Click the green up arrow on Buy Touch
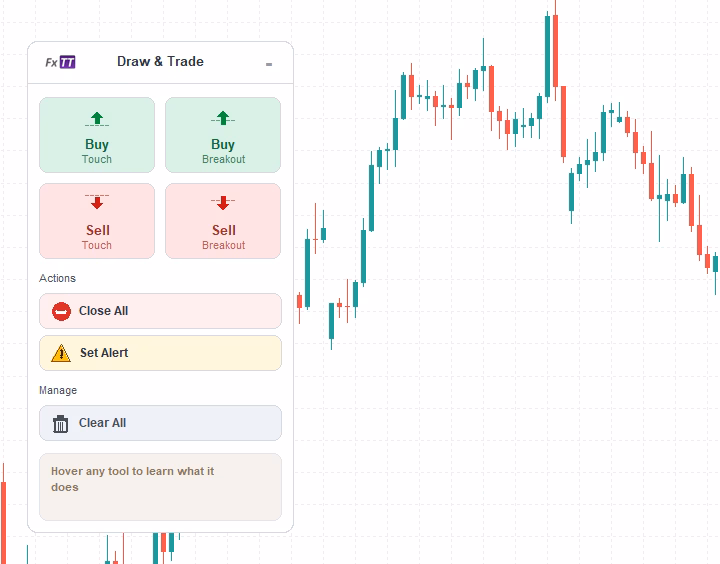The height and width of the screenshot is (564, 720). [x=97, y=119]
